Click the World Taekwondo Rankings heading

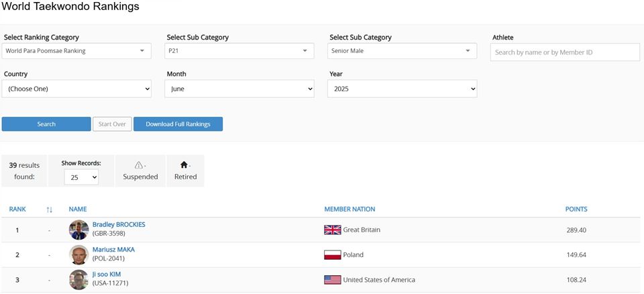[x=70, y=6]
